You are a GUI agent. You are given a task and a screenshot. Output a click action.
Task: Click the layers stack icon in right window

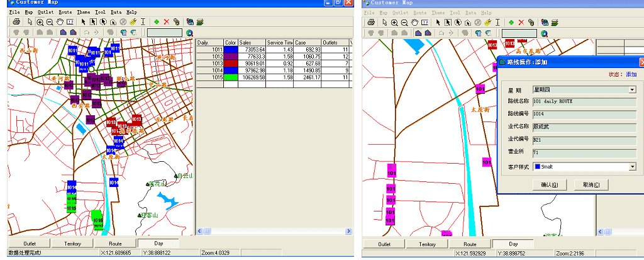click(x=555, y=22)
